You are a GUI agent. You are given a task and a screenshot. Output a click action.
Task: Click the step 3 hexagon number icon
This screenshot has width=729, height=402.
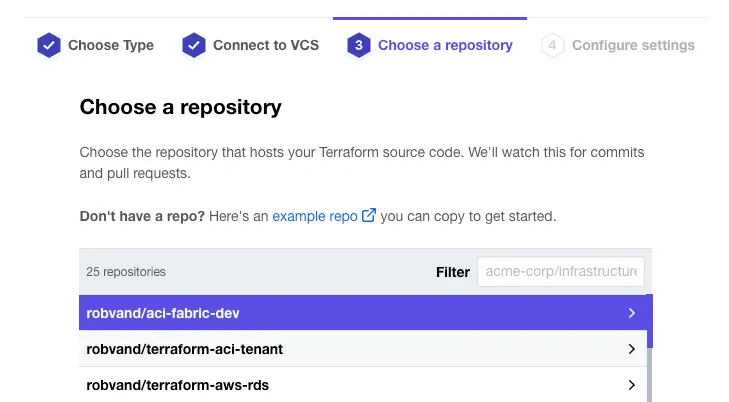tap(359, 46)
